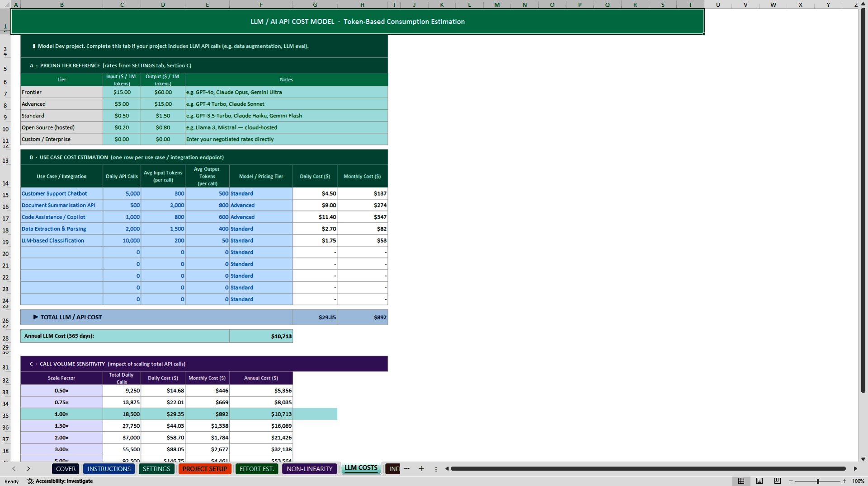Click the 2,000 avg input tokens cell
This screenshot has width=868, height=486.
coord(163,205)
